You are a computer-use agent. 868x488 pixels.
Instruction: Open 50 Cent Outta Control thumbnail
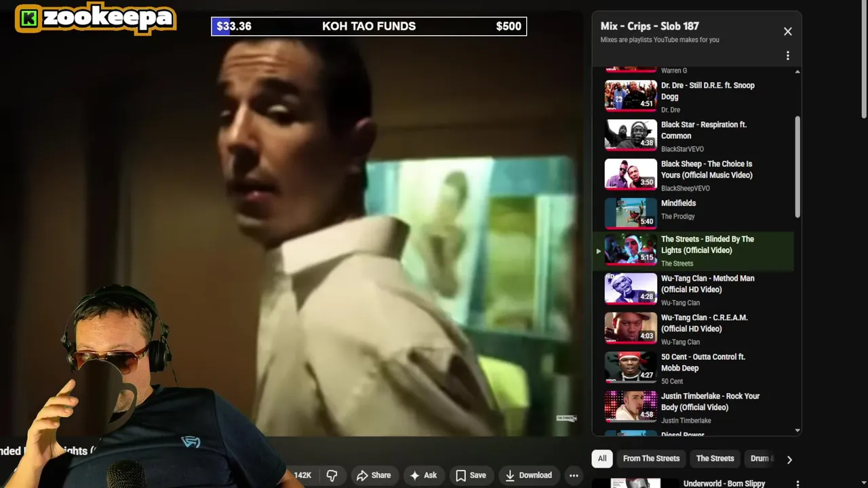click(x=631, y=367)
